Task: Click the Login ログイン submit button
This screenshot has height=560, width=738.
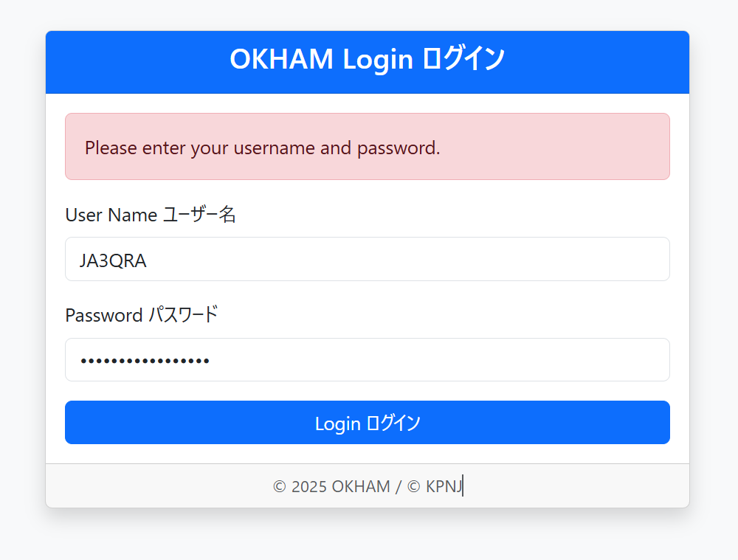Action: tap(367, 422)
